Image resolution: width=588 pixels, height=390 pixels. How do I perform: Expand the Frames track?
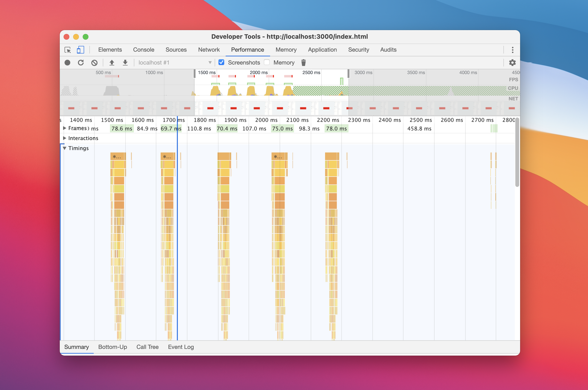coord(65,128)
